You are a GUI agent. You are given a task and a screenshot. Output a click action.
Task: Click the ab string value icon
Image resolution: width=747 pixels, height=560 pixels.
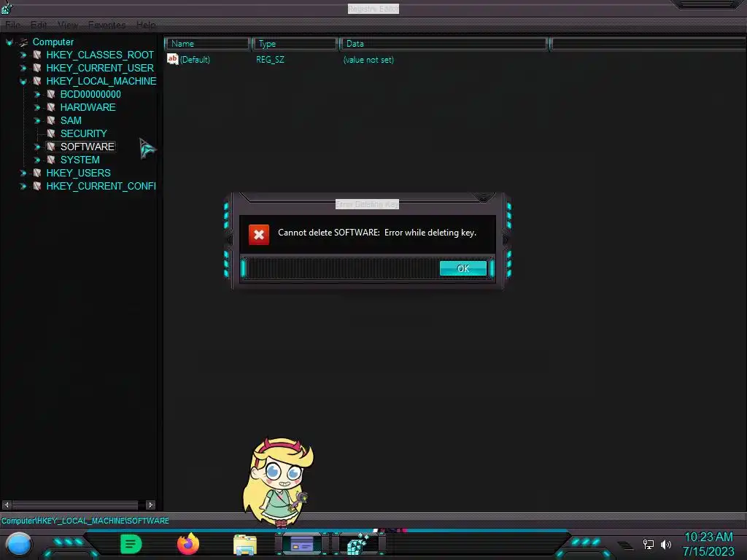[172, 59]
